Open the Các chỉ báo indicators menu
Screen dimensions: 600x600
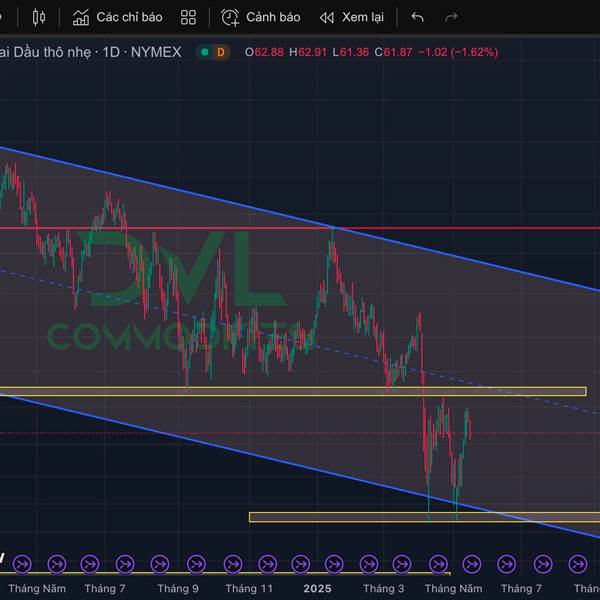(x=117, y=18)
